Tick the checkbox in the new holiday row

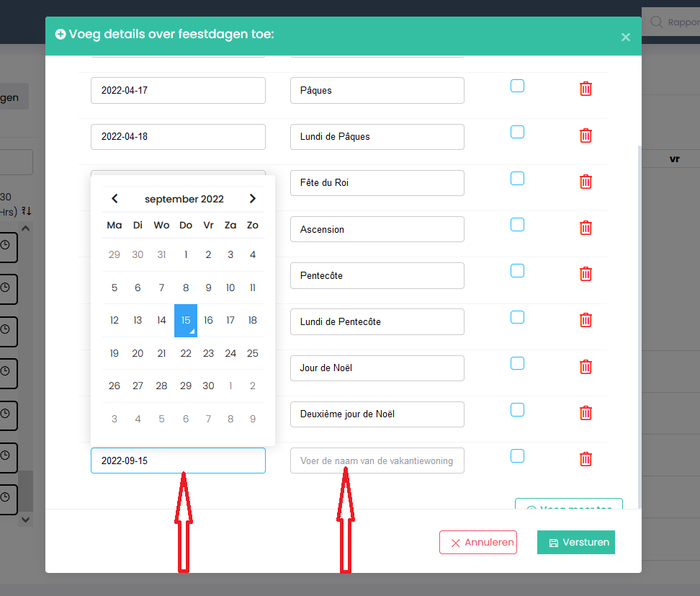click(517, 456)
